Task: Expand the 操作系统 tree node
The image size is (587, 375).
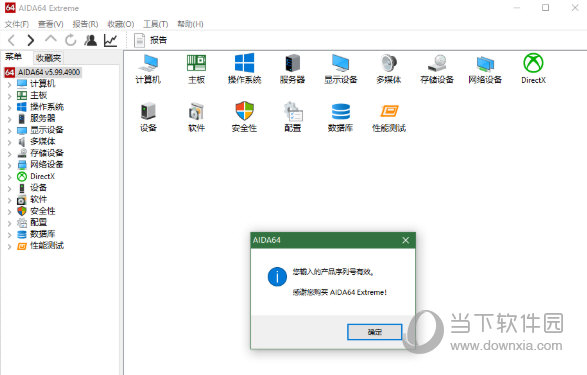Action: pos(9,107)
